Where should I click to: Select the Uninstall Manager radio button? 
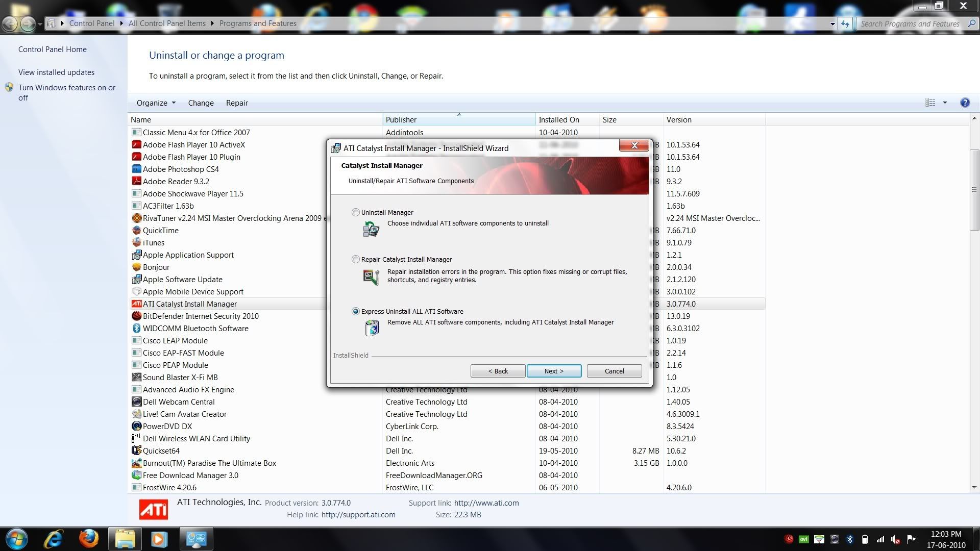[355, 212]
